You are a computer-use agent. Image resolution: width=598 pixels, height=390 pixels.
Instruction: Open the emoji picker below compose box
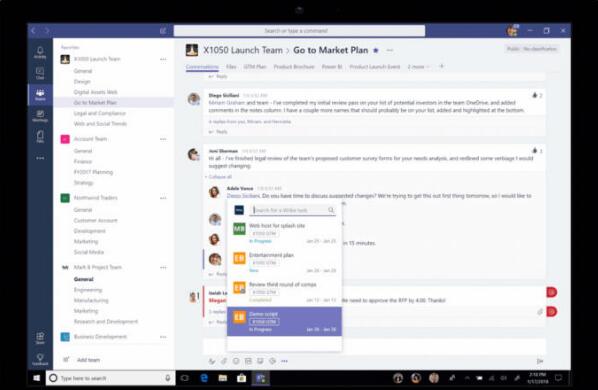pyautogui.click(x=236, y=361)
